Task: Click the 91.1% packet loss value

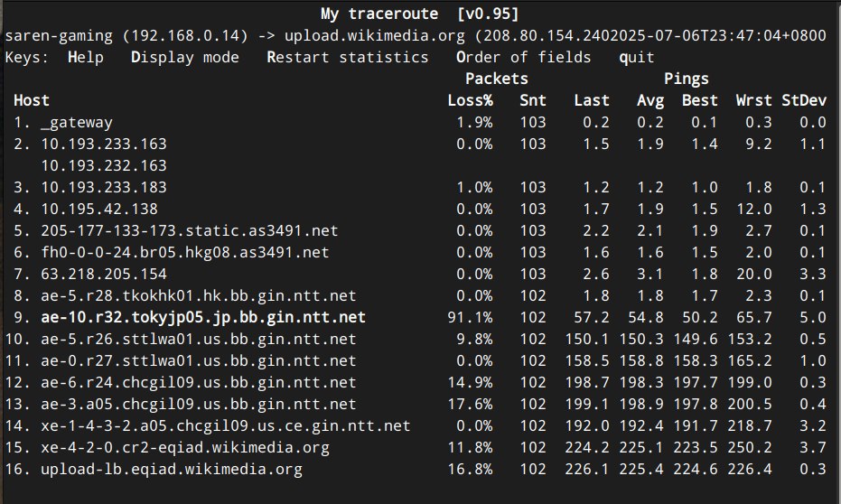Action: click(x=470, y=317)
